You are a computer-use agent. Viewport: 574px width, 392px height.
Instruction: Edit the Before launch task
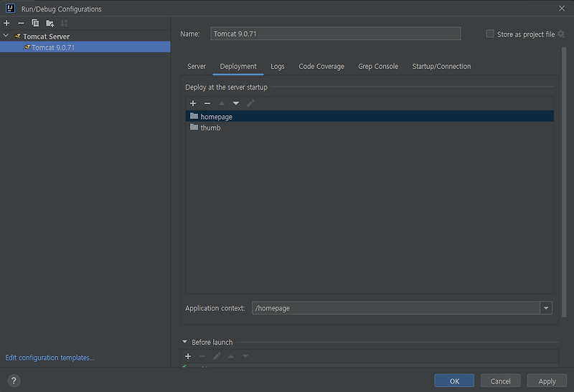(x=217, y=356)
